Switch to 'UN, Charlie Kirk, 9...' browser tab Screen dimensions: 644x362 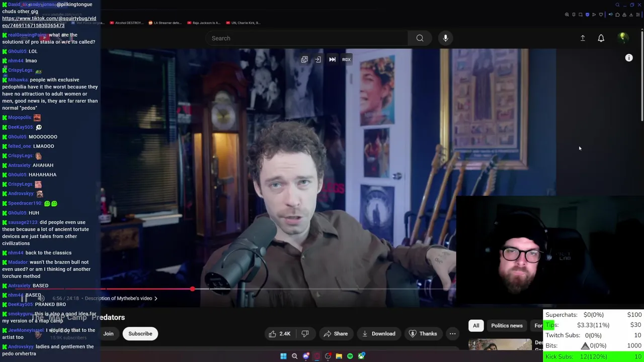point(243,23)
